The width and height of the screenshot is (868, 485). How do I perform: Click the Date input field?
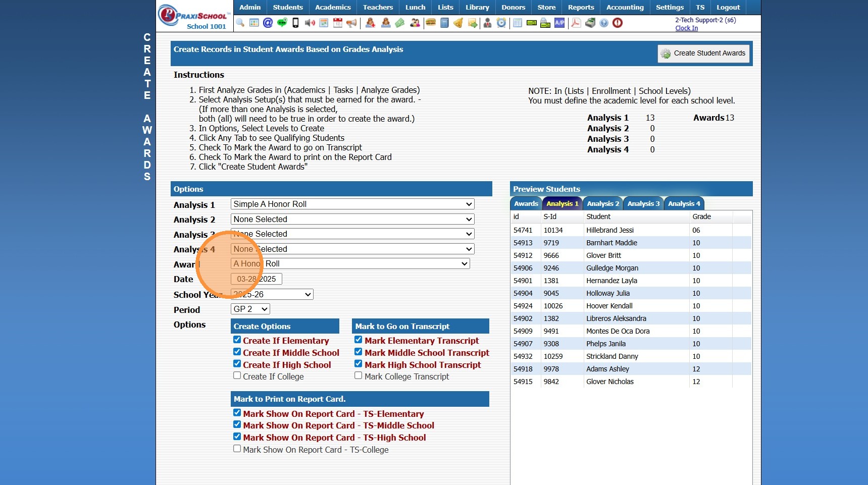[257, 279]
